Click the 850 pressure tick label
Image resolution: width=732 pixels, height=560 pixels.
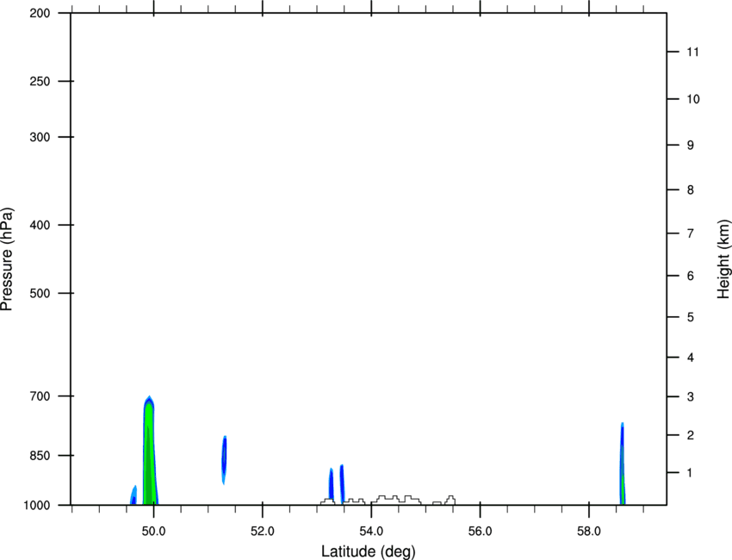coord(40,456)
